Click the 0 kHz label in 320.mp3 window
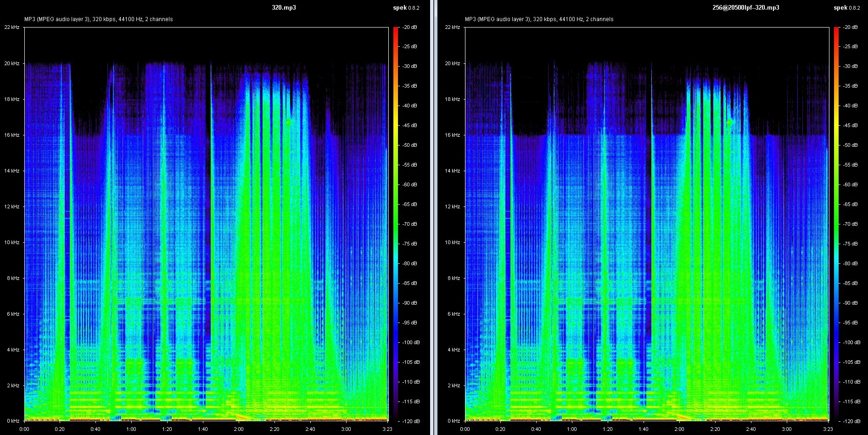This screenshot has width=868, height=435. [13, 421]
